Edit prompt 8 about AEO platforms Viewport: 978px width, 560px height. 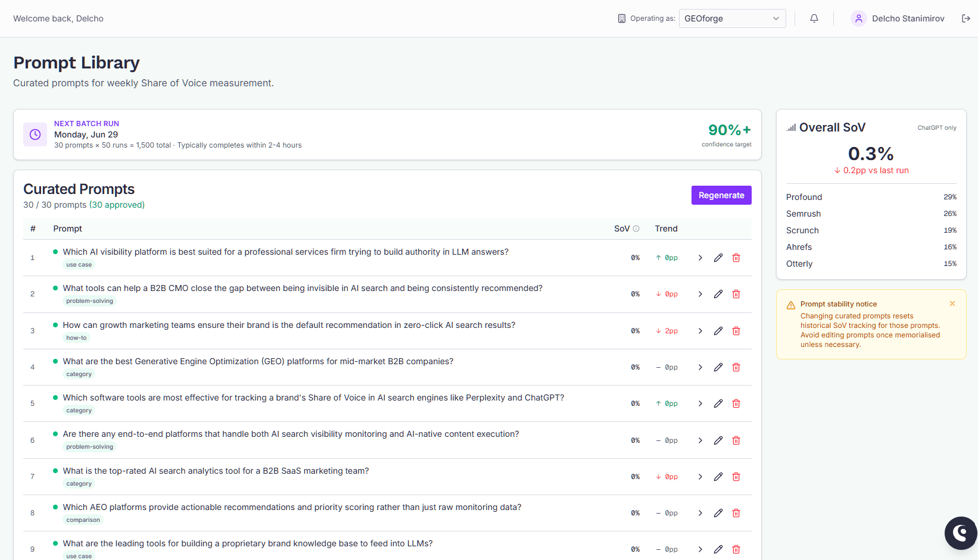[x=718, y=513]
